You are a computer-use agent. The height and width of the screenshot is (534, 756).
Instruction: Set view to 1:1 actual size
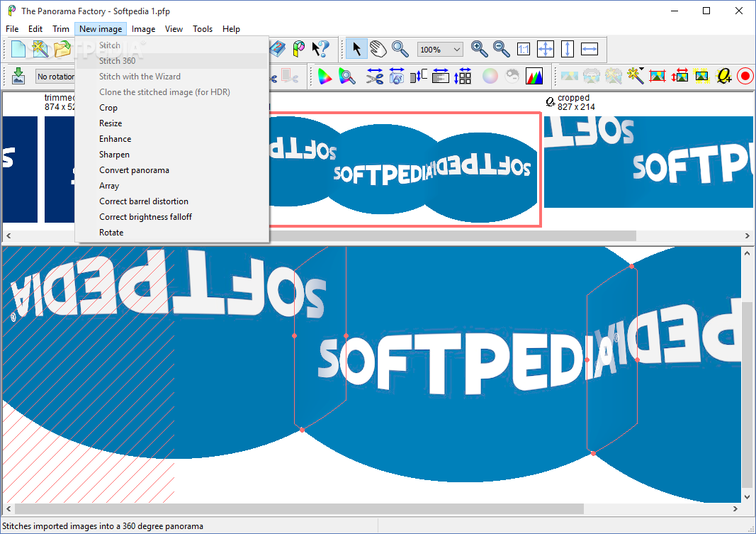pos(524,49)
